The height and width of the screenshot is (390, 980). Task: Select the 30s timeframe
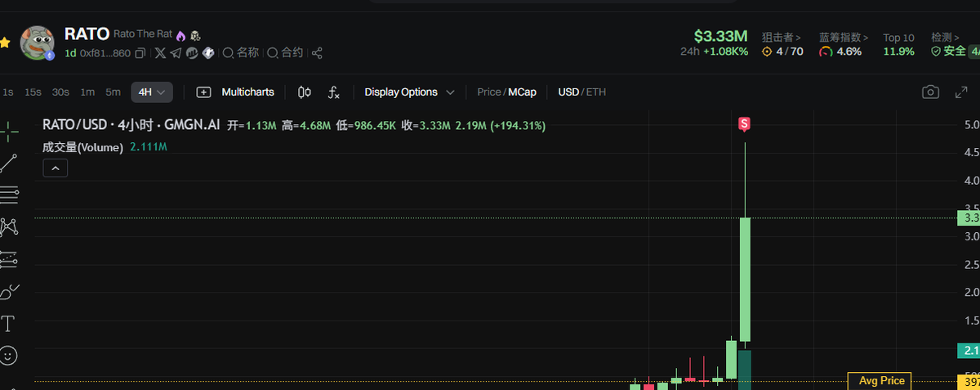click(x=60, y=92)
